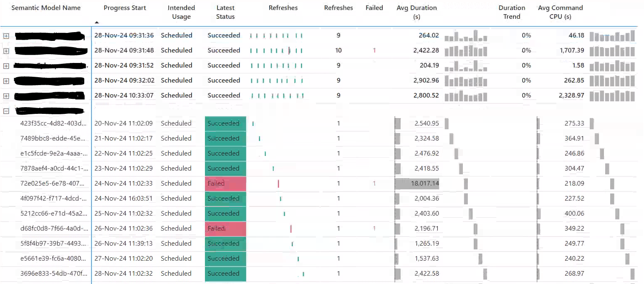This screenshot has height=284, width=644.
Task: Select refresh ID 3696e833-54db-470f row
Action: pos(53,274)
